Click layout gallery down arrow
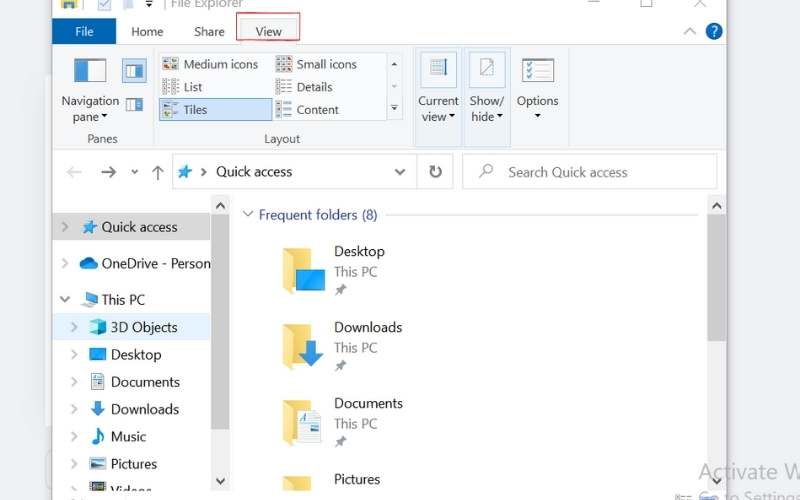Viewport: 800px width, 500px height. [394, 87]
